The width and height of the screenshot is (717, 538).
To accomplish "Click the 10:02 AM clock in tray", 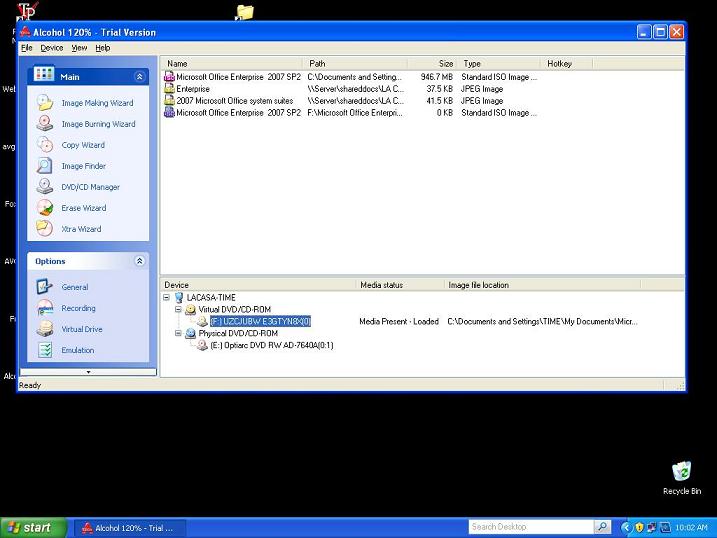I will point(691,527).
